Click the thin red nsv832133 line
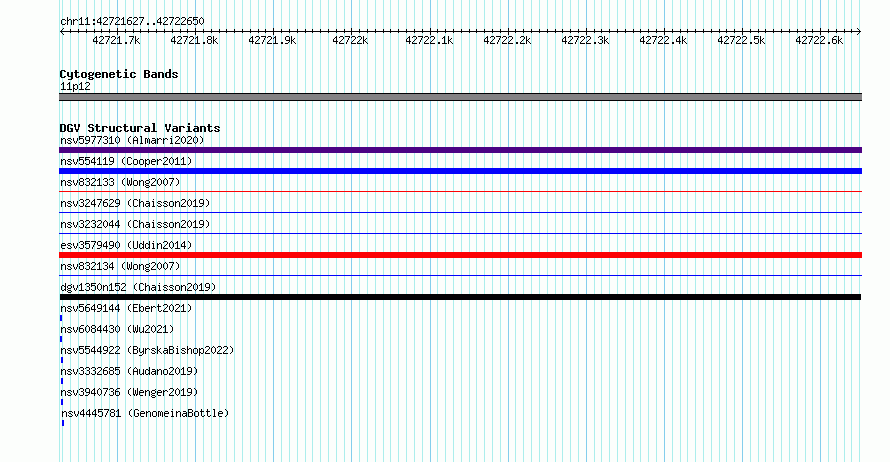890x462 pixels. click(x=460, y=192)
